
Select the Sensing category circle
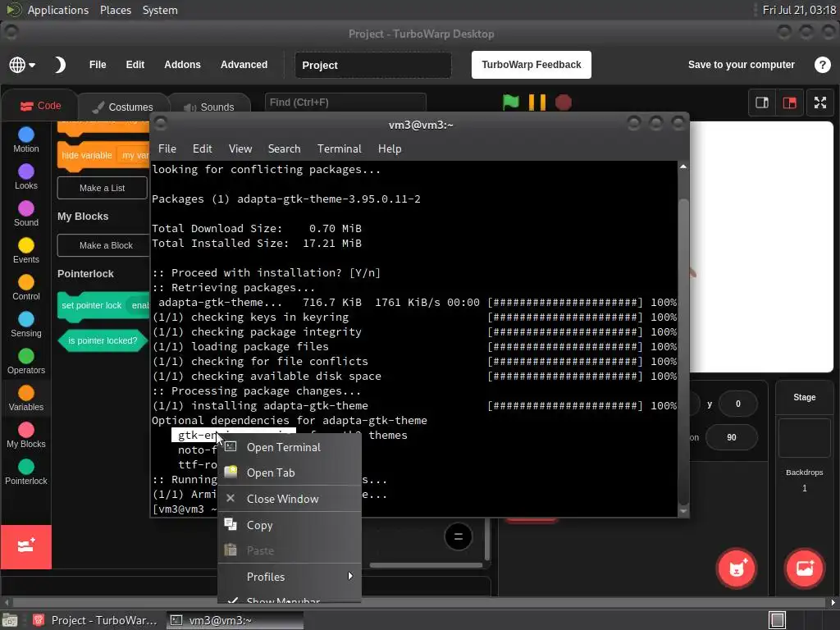pos(25,319)
